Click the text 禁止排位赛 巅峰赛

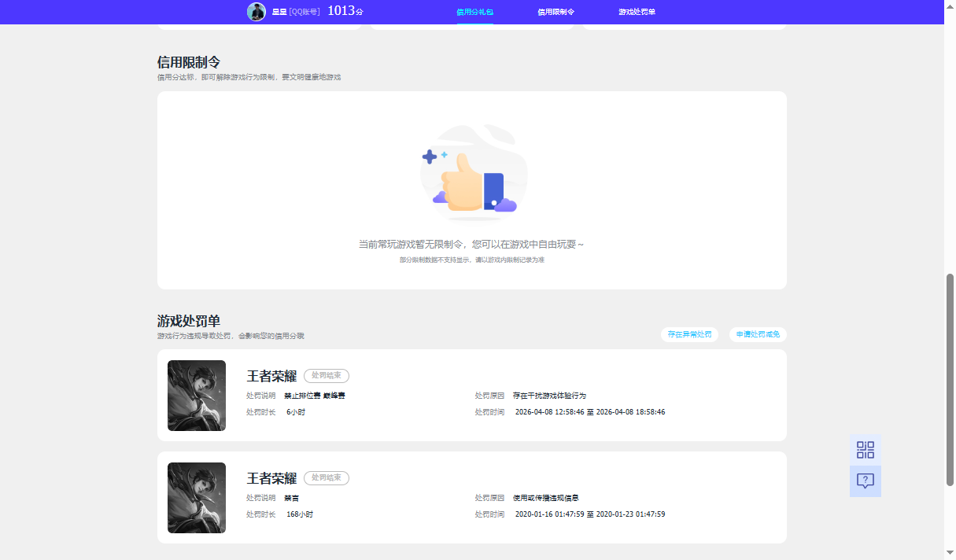315,396
